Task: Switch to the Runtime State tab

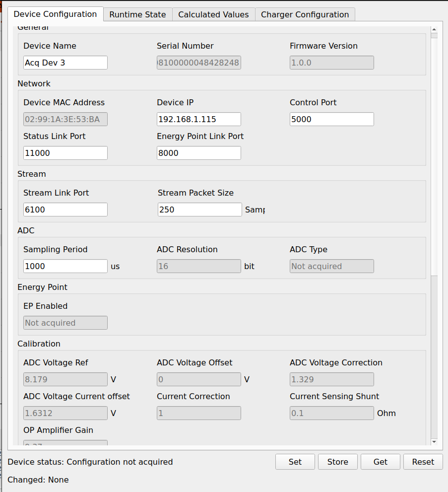Action: pos(137,15)
